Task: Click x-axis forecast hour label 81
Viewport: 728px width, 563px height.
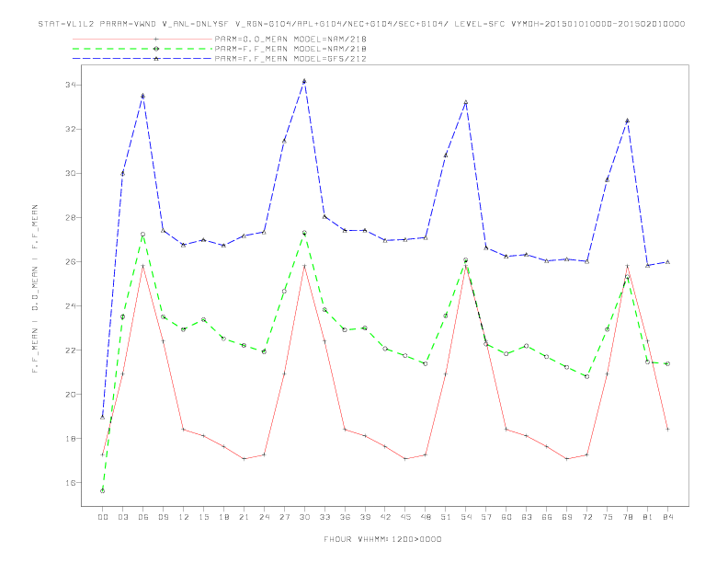Action: pyautogui.click(x=648, y=517)
